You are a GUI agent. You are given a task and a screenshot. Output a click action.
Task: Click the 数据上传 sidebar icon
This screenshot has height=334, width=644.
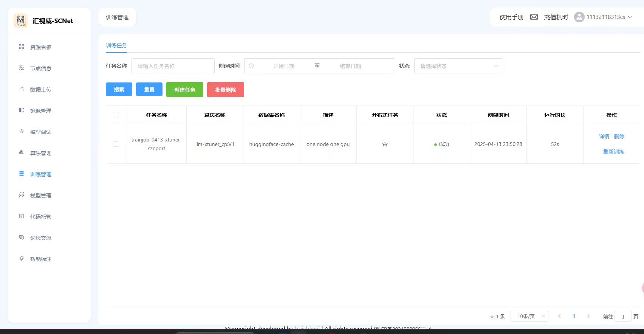(22, 89)
